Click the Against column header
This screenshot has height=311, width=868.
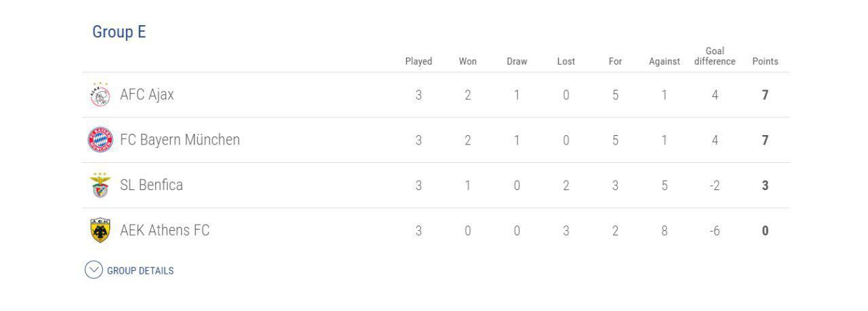(x=665, y=61)
